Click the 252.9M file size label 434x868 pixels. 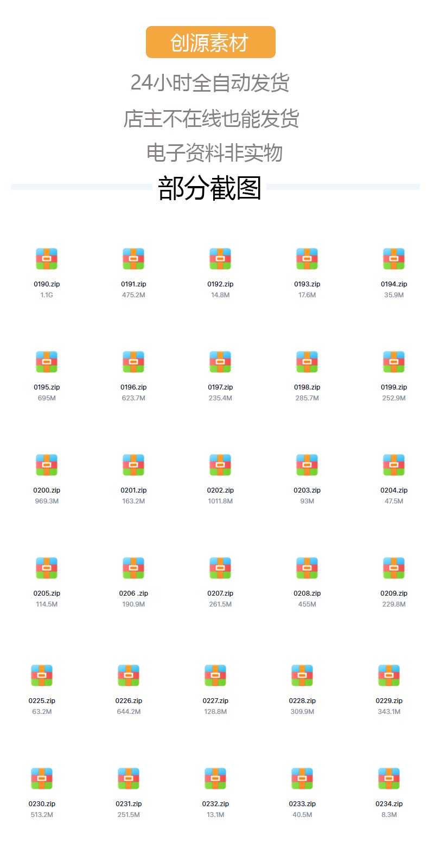coord(394,398)
